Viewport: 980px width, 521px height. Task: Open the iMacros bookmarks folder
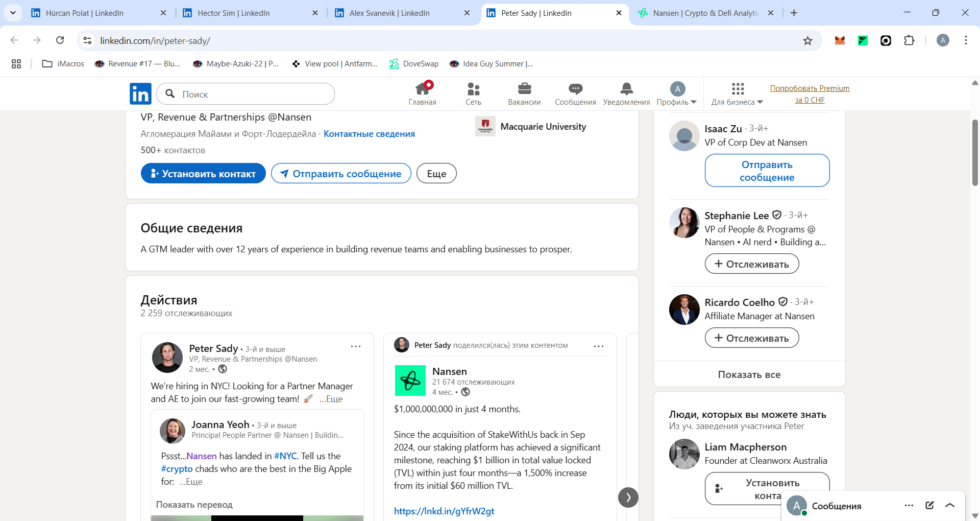click(63, 64)
